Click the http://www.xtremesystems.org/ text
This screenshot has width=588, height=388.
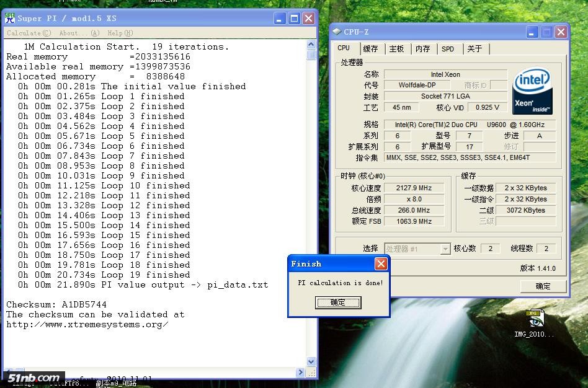pyautogui.click(x=87, y=325)
